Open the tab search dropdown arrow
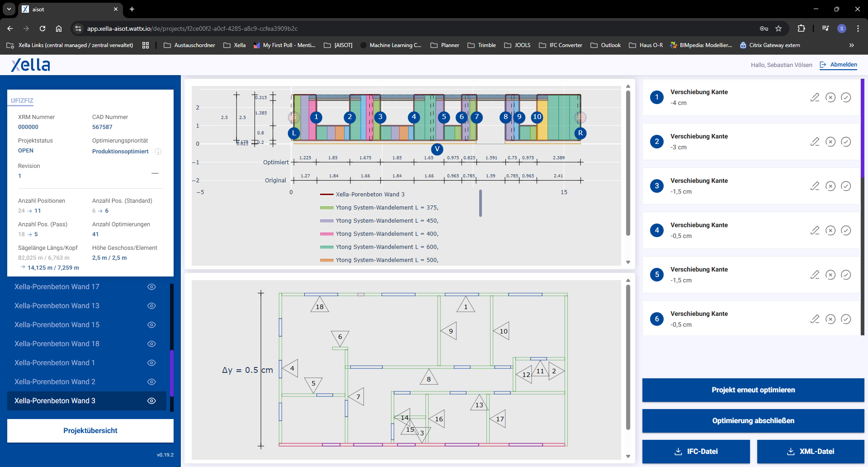Screen dimensions: 868x467 click(x=9, y=9)
